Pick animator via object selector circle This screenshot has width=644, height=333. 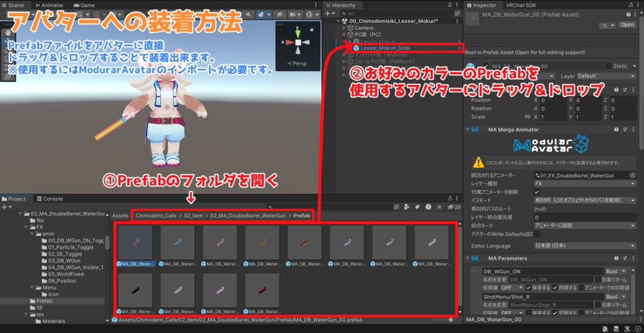click(633, 176)
